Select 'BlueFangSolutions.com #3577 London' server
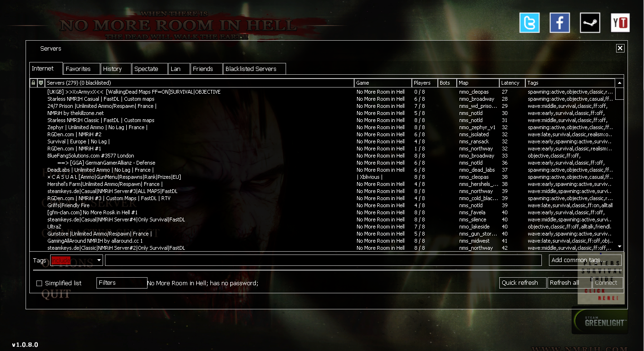644x351 pixels. [x=322, y=156]
